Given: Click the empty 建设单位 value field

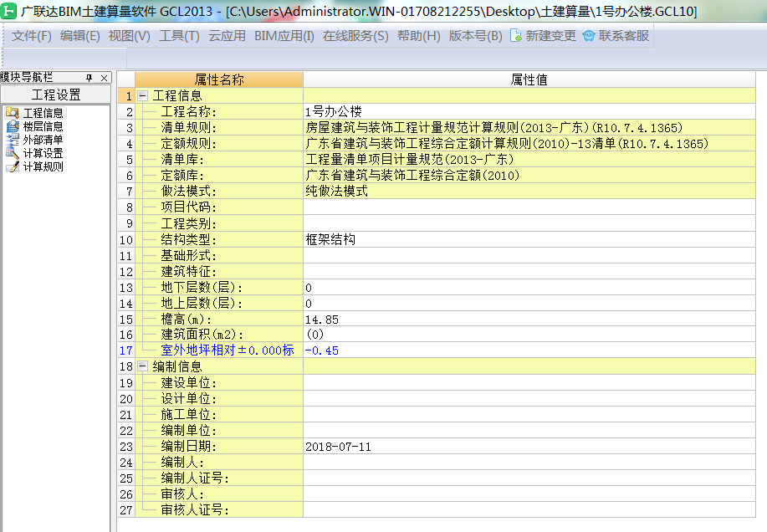Looking at the screenshot, I should (x=529, y=383).
